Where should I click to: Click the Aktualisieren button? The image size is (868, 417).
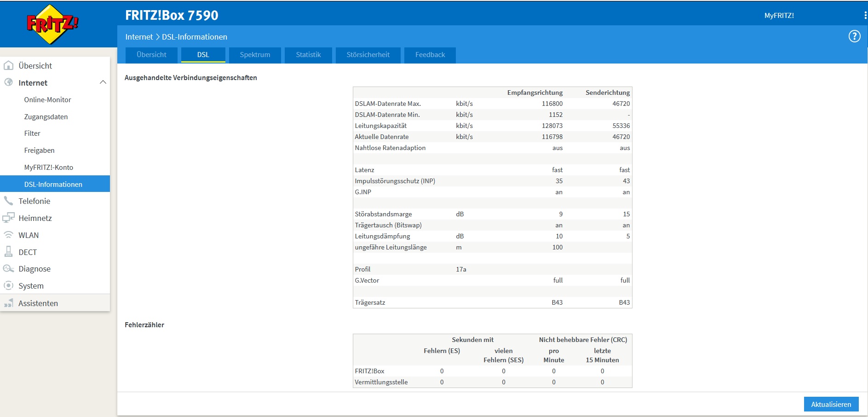831,404
